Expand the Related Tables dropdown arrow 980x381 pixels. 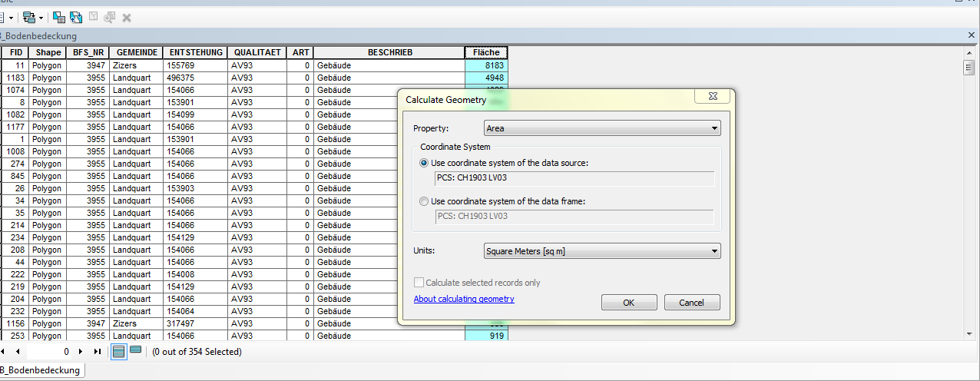41,17
